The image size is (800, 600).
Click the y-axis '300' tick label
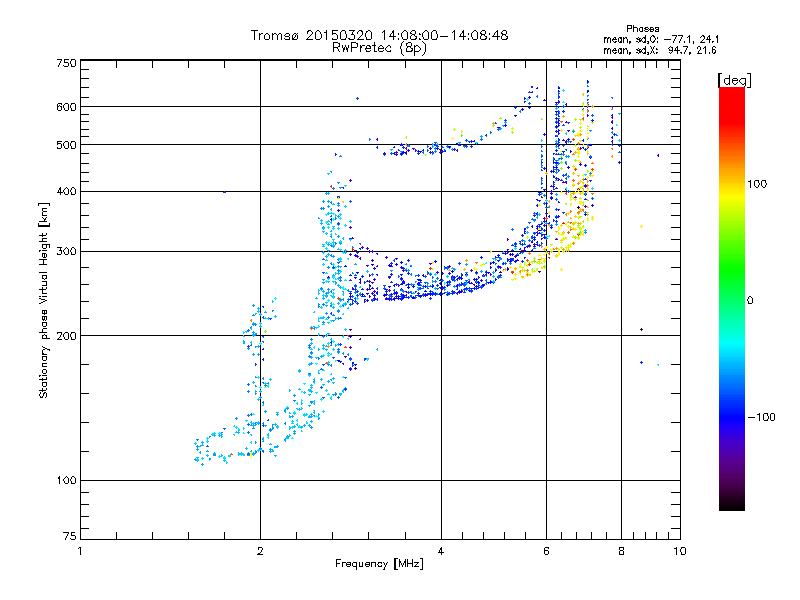click(66, 252)
